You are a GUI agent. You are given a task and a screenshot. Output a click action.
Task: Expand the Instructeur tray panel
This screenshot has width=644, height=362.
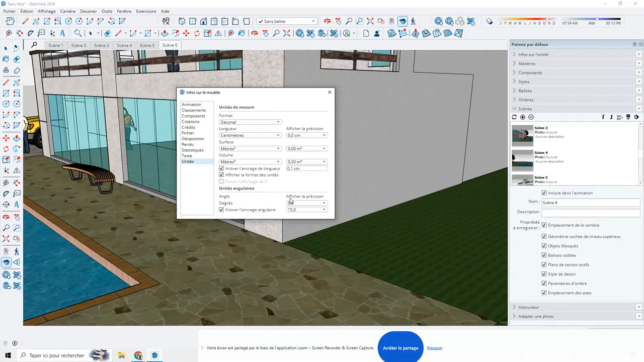click(x=528, y=307)
